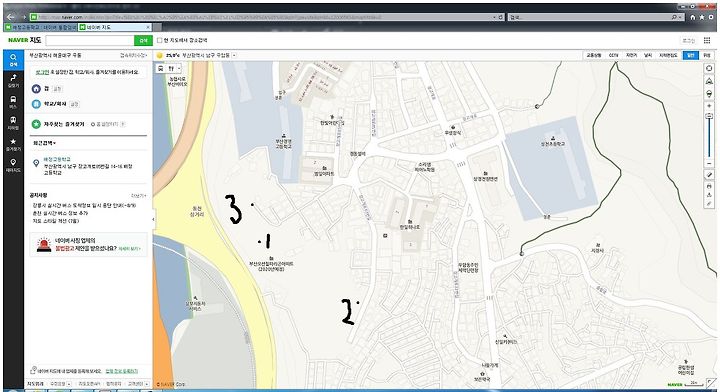Expand 더보기 next to 공지사항
This screenshot has width=720, height=392.
pyautogui.click(x=138, y=196)
